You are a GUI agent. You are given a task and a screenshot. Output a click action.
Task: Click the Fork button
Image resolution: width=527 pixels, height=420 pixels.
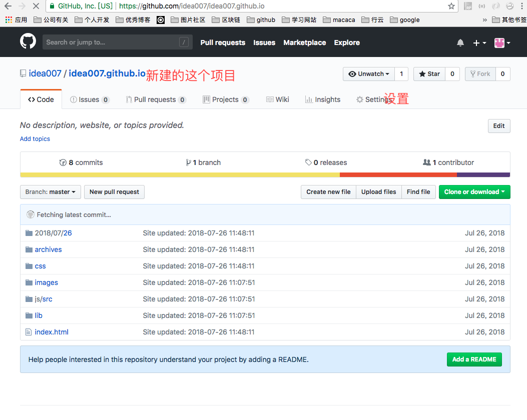(480, 74)
